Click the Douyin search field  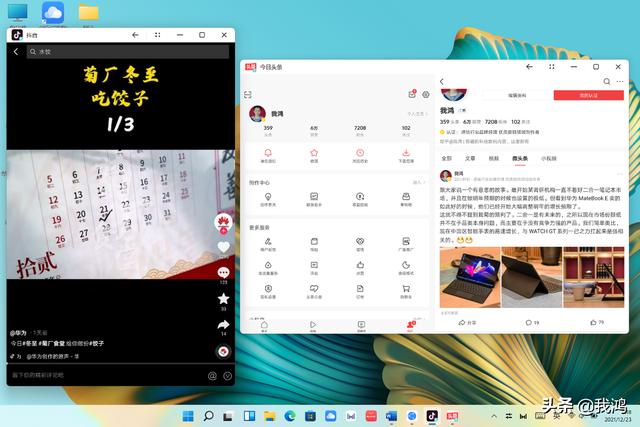(x=120, y=51)
